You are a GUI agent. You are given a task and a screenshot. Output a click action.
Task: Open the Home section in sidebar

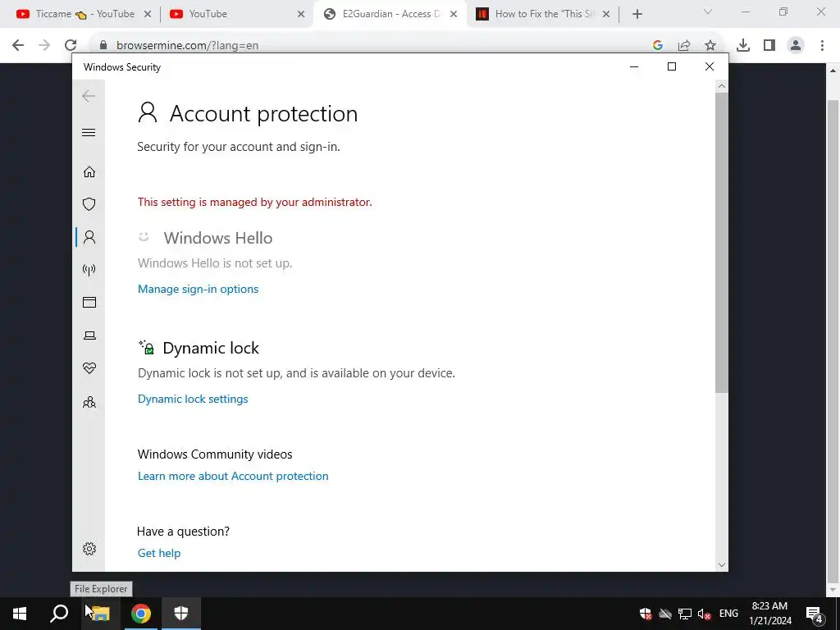[89, 171]
